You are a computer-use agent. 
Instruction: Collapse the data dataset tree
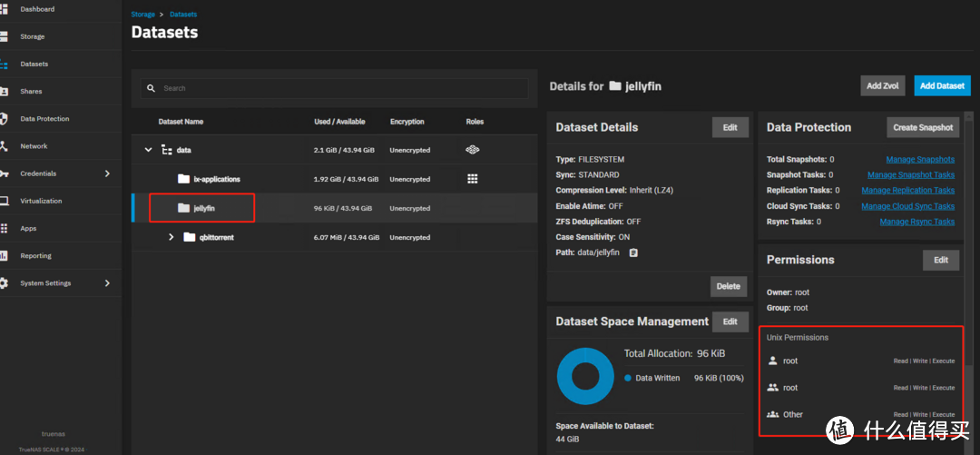[x=148, y=150]
